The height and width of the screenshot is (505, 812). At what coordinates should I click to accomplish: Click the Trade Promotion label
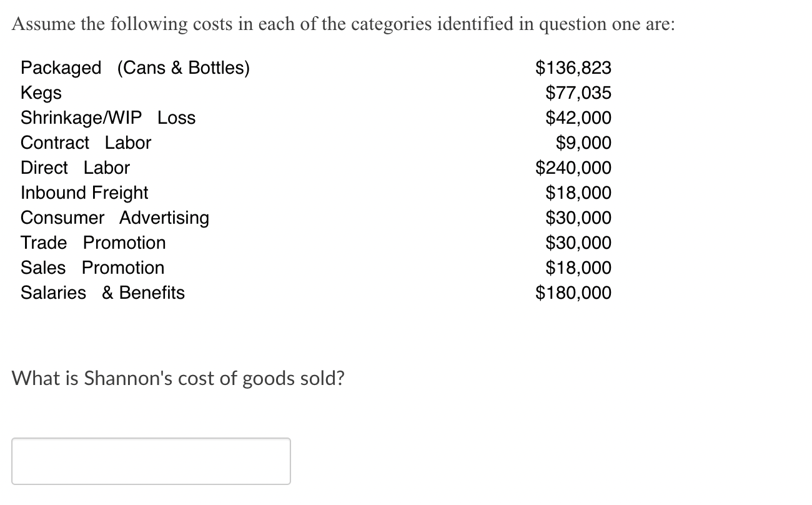(93, 242)
